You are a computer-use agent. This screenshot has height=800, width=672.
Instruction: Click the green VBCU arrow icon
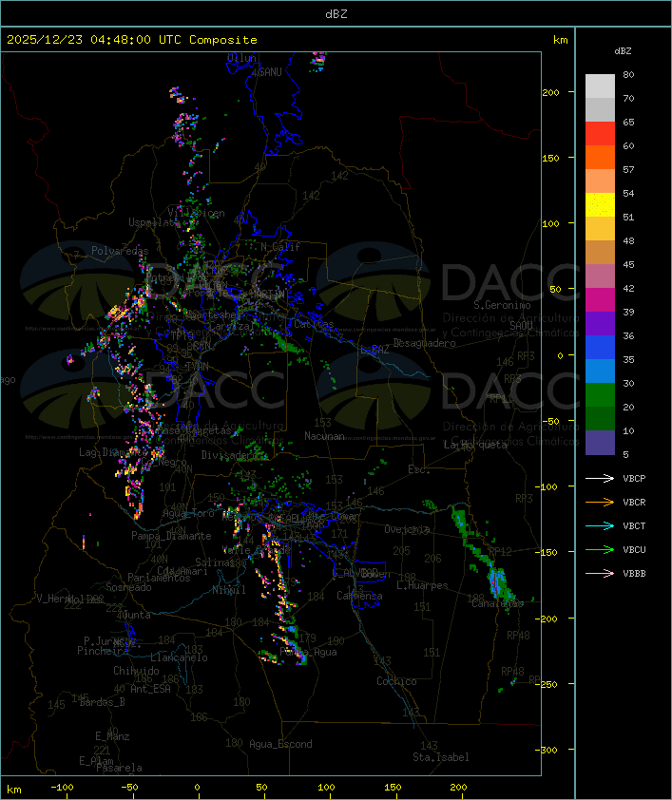click(600, 549)
